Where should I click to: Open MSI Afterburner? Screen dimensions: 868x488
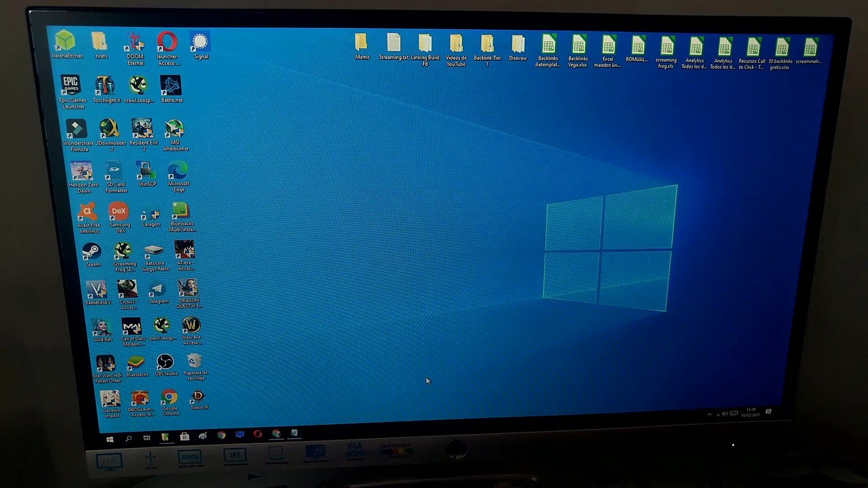tap(175, 136)
